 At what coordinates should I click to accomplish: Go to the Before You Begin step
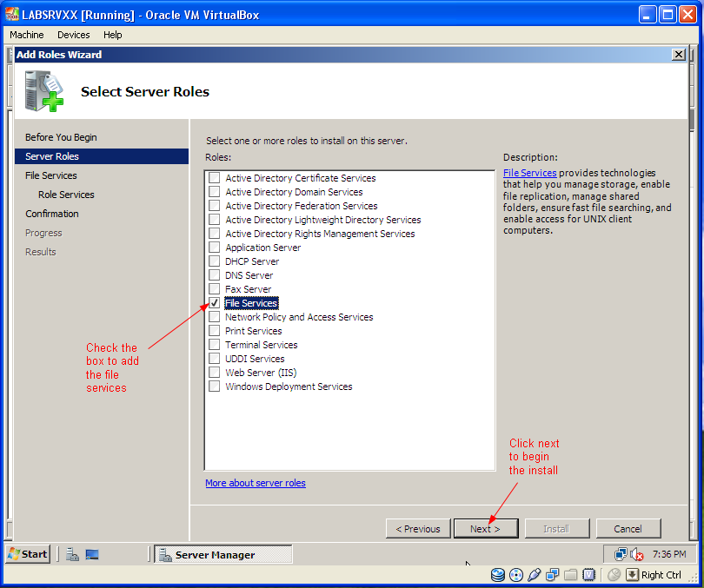[x=61, y=137]
